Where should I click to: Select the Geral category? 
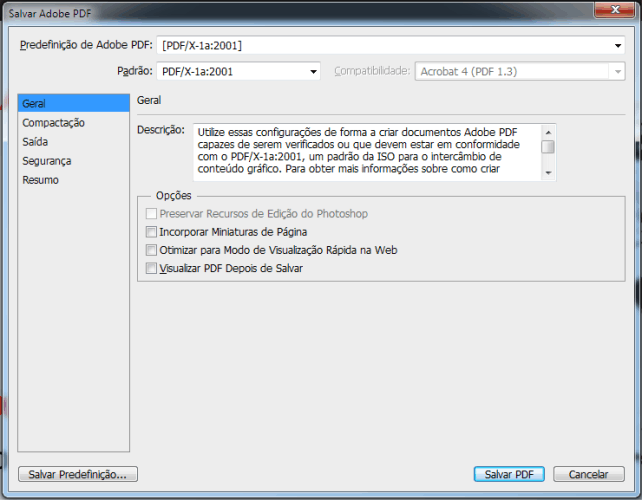[x=74, y=103]
